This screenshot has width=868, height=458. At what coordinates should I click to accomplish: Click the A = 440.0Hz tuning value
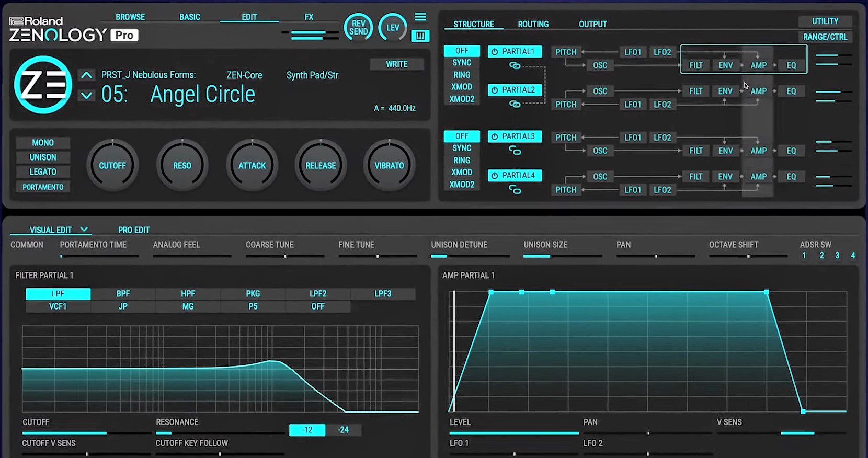pos(395,108)
